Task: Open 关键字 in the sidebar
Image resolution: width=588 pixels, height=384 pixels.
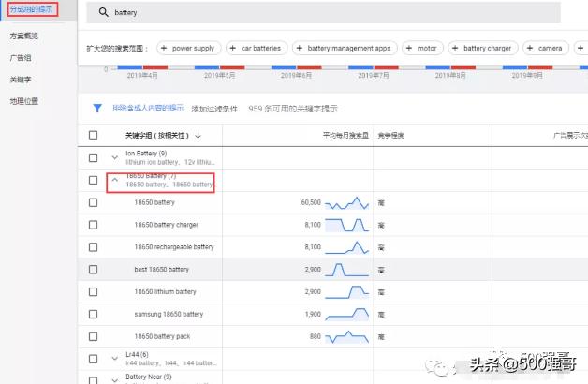Action: pos(21,80)
